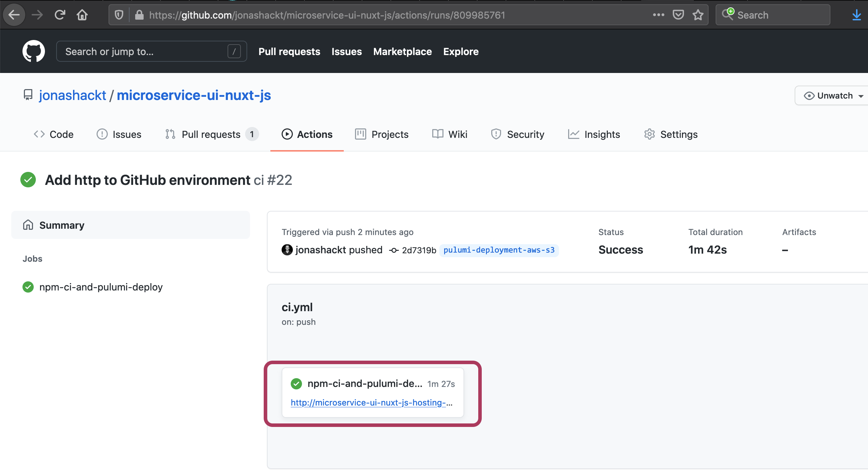Screen dimensions: 868x475
Task: Click the pulumi-deployment-aws-s3 branch label
Action: 499,250
